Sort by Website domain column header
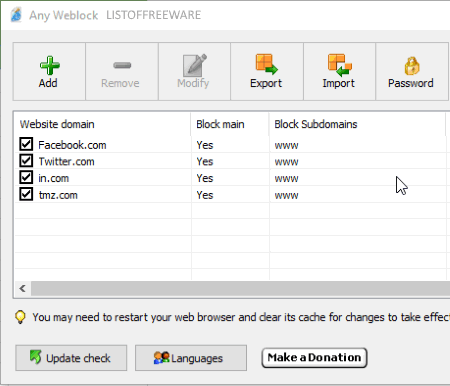The height and width of the screenshot is (386, 450). 102,124
